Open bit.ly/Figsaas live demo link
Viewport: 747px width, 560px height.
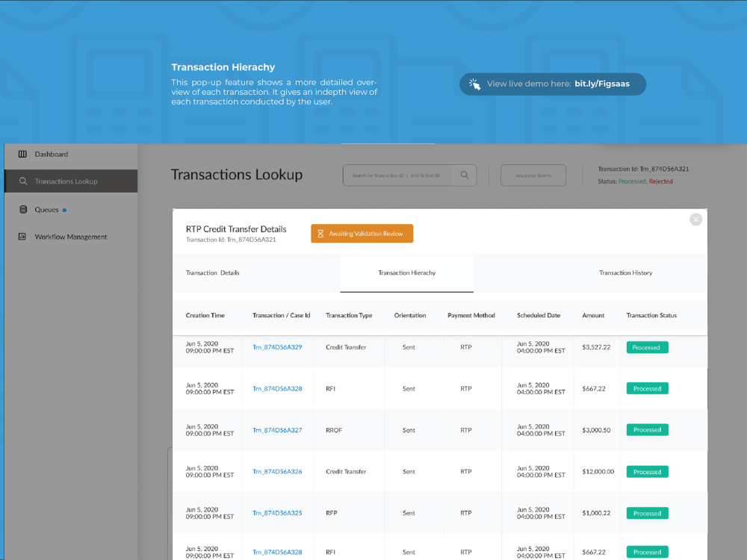(x=602, y=84)
